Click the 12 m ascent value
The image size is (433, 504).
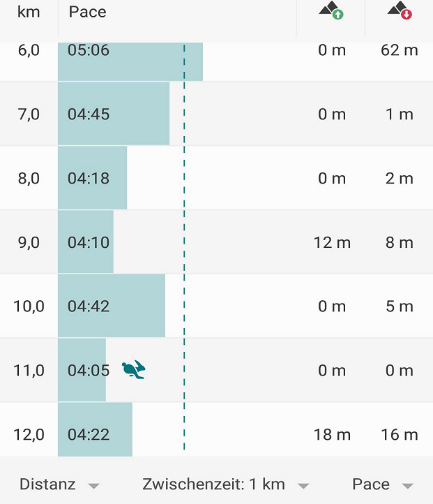click(x=332, y=243)
